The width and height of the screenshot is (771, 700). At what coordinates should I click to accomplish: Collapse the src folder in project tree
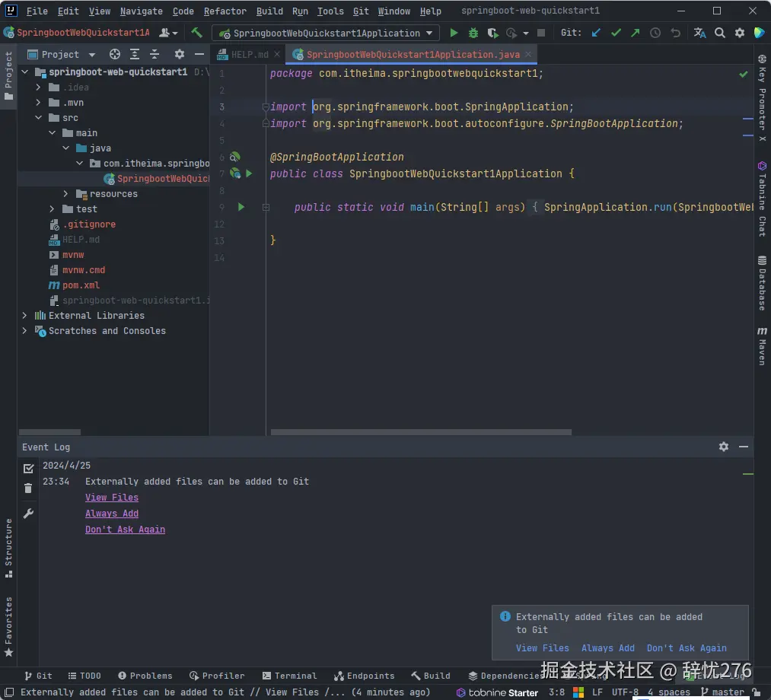pyautogui.click(x=39, y=118)
